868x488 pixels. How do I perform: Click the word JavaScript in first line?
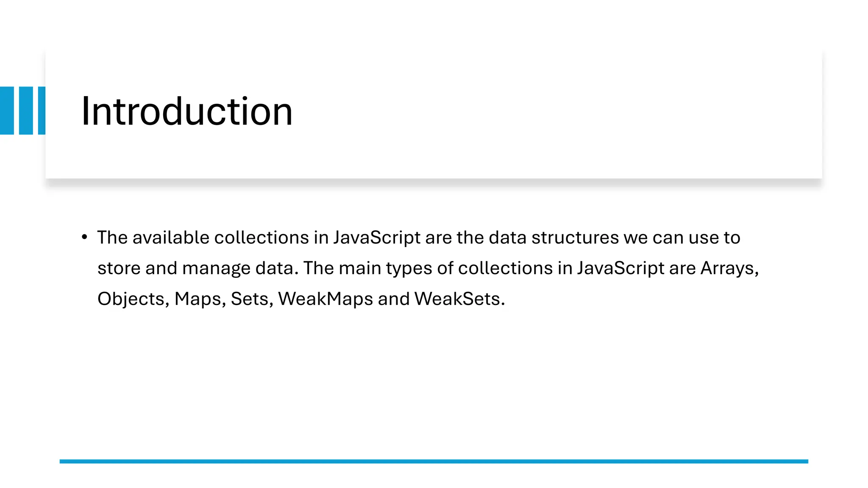[x=377, y=238]
